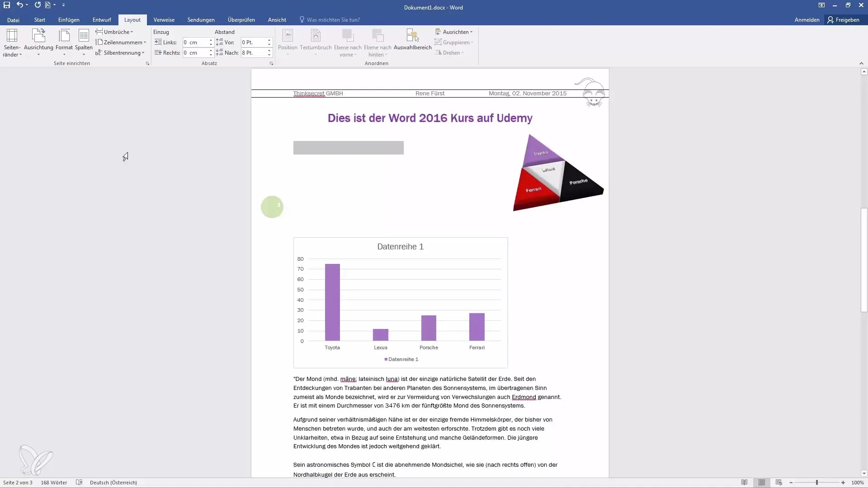The image size is (868, 488).
Task: Select the Datenreihe 1 bar chart
Action: click(401, 303)
